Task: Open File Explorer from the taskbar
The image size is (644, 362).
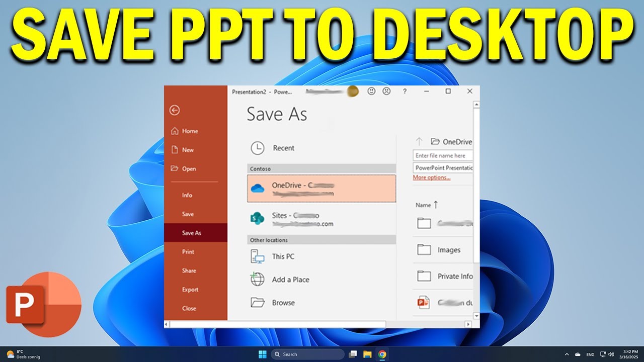Action: tap(367, 354)
